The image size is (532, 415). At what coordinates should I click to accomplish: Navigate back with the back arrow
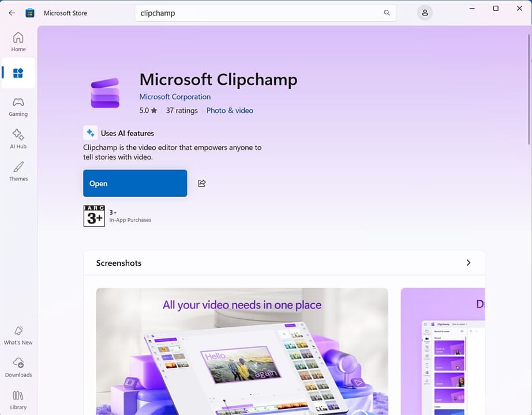click(x=12, y=12)
